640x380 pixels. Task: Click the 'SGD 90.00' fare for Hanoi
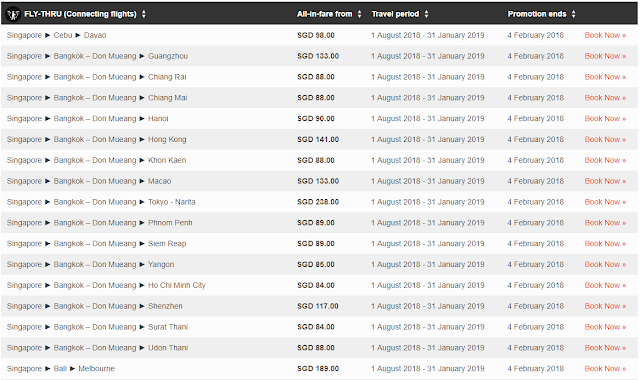pyautogui.click(x=316, y=118)
